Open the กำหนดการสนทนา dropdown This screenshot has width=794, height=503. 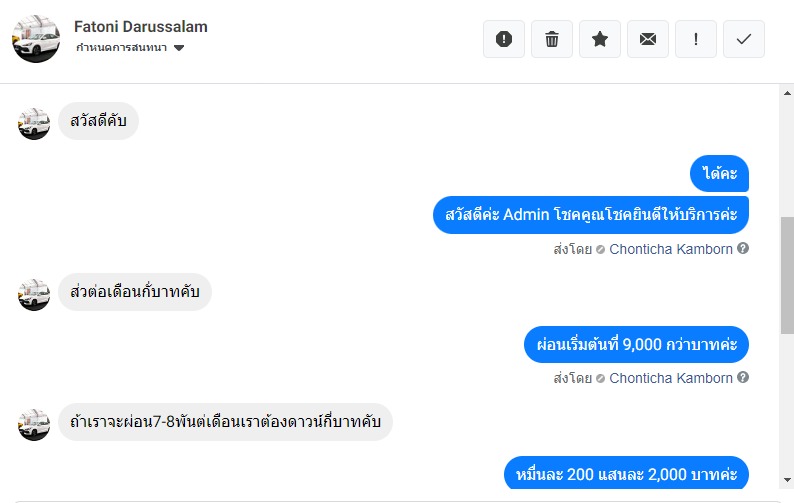point(130,48)
